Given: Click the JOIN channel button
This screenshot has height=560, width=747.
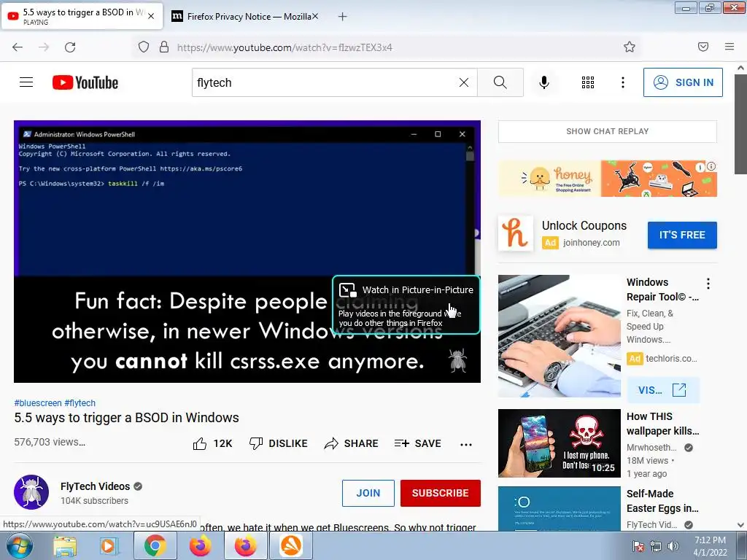Looking at the screenshot, I should tap(368, 493).
